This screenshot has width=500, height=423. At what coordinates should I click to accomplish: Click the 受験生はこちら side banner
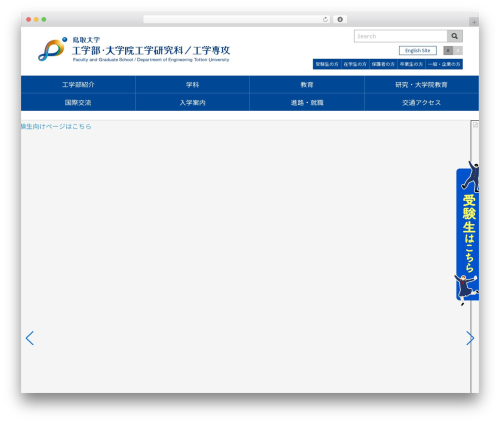[x=467, y=233]
